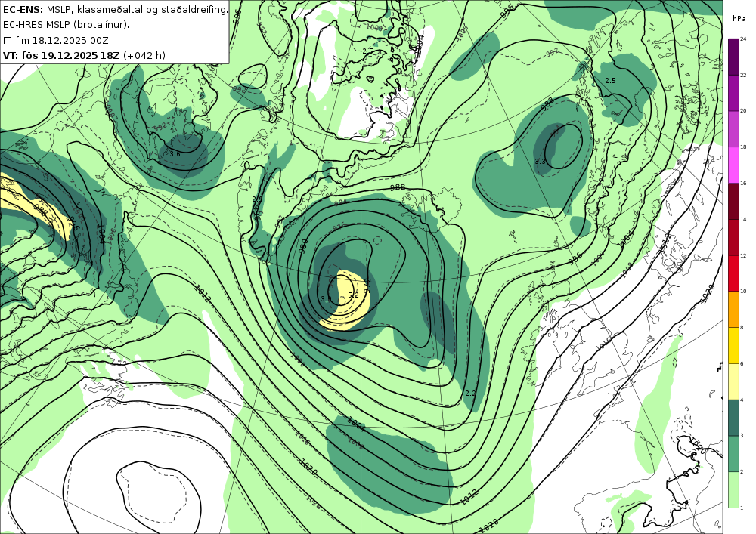756x534 pixels.
Task: Click the legend tick label 16
Action: [743, 183]
